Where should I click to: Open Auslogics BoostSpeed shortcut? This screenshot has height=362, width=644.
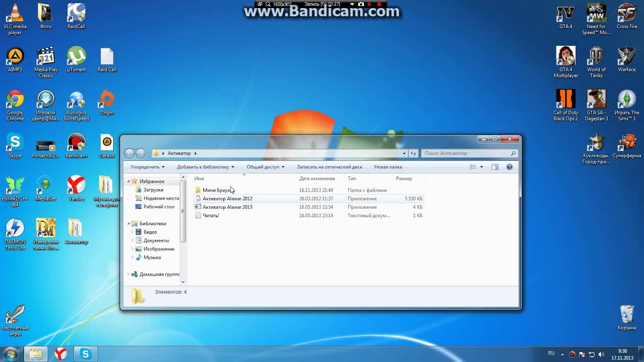[76, 106]
